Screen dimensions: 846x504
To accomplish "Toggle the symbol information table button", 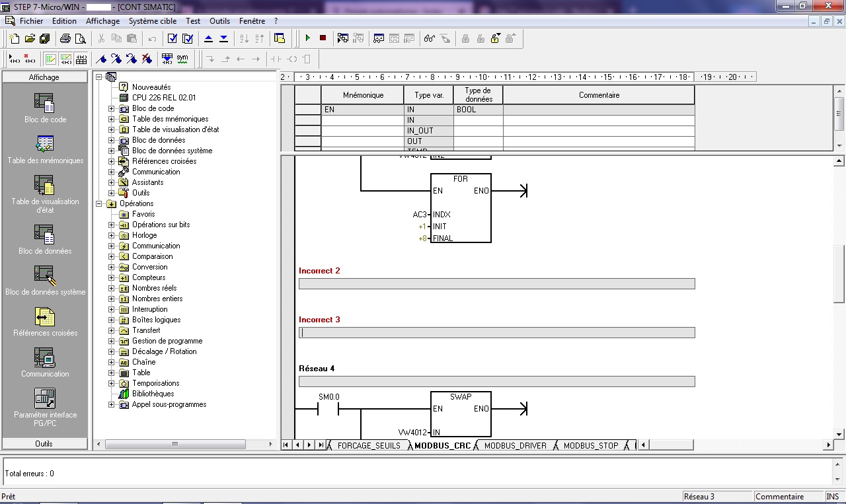I will (x=81, y=59).
